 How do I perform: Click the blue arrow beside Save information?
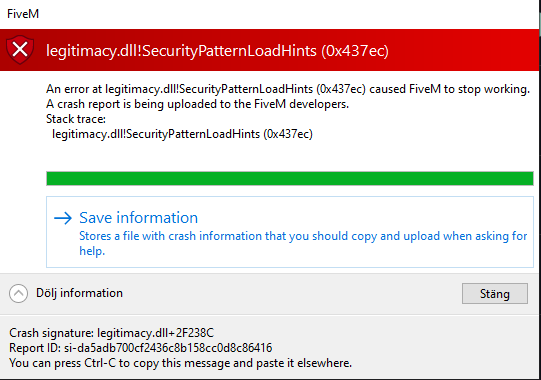(63, 218)
